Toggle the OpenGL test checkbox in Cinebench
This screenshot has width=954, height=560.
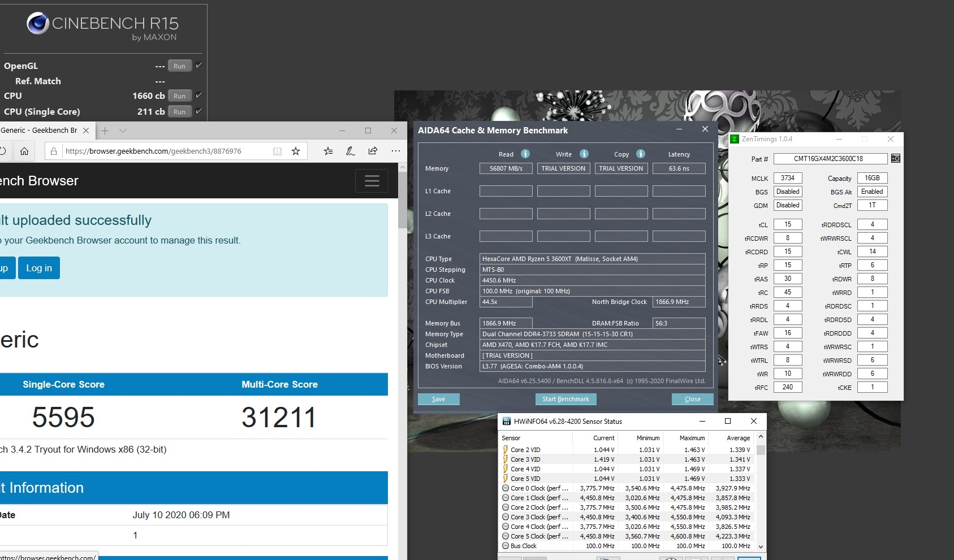[x=198, y=66]
